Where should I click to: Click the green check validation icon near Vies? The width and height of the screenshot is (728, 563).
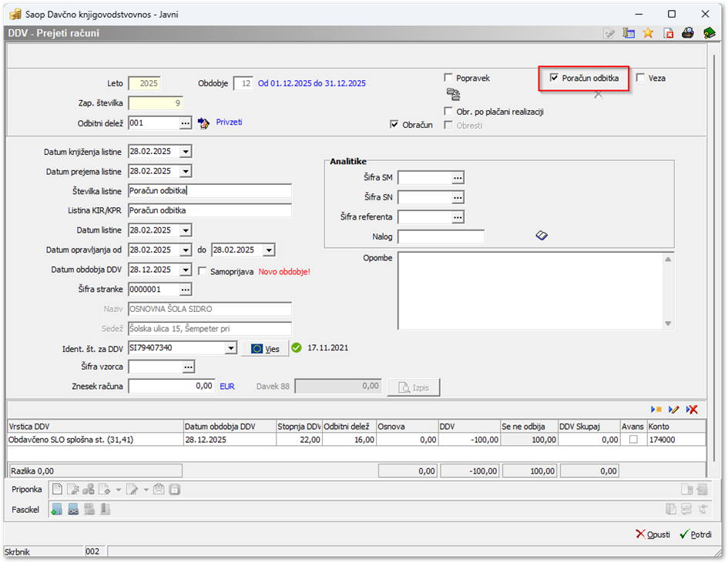click(297, 347)
